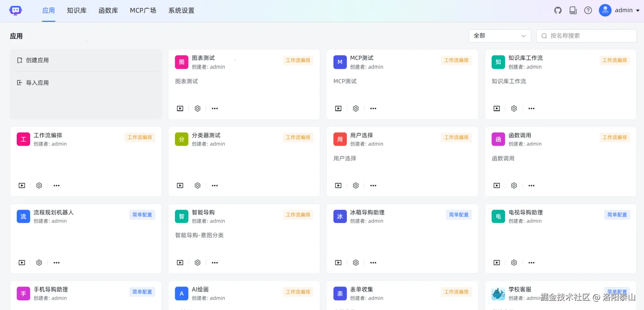
Task: Click the 导入应用 button
Action: point(37,83)
